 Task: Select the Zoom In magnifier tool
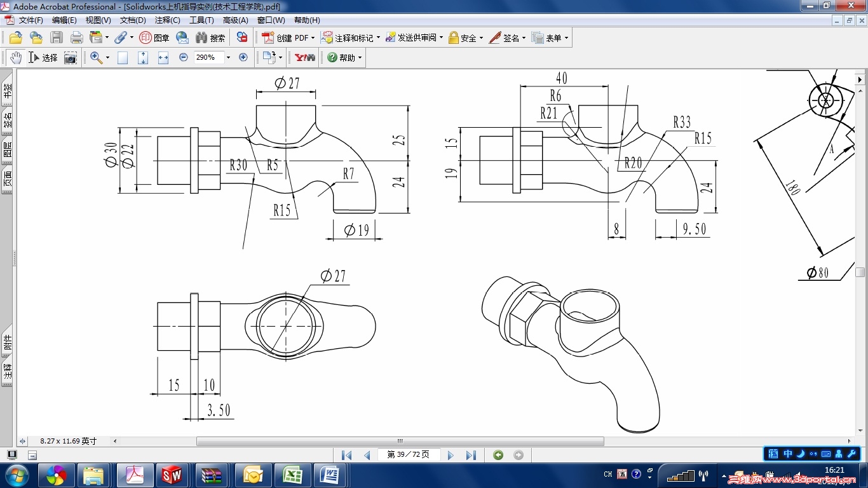point(96,57)
